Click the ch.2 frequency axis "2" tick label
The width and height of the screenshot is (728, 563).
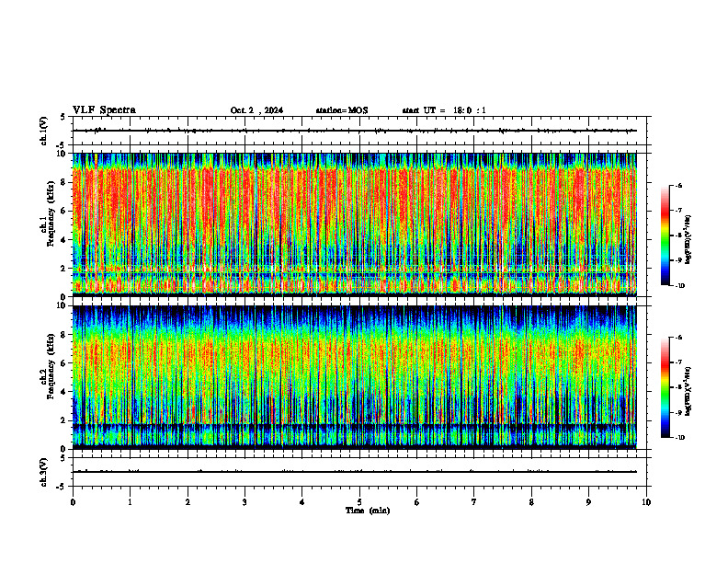(x=63, y=420)
